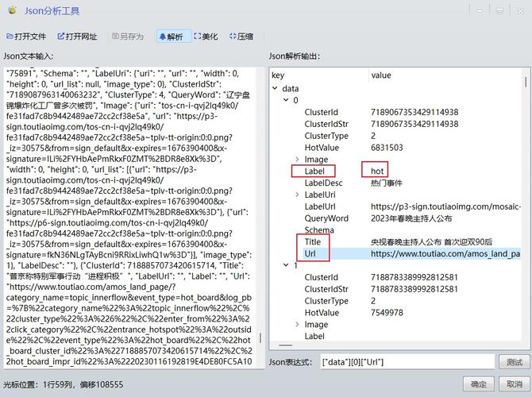Click the https://p3-sign.toutiaoimg.com/mosaic value
532x397 pixels.
(445, 206)
